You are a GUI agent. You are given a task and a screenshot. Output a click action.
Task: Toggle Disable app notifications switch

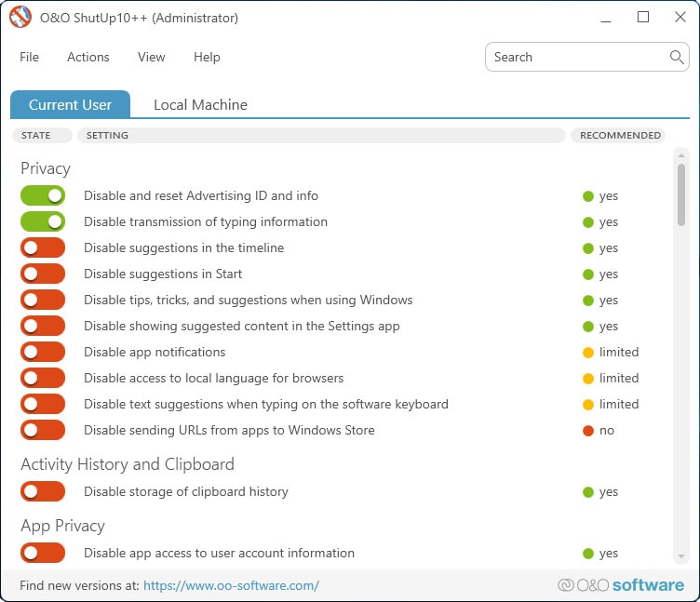pos(43,352)
